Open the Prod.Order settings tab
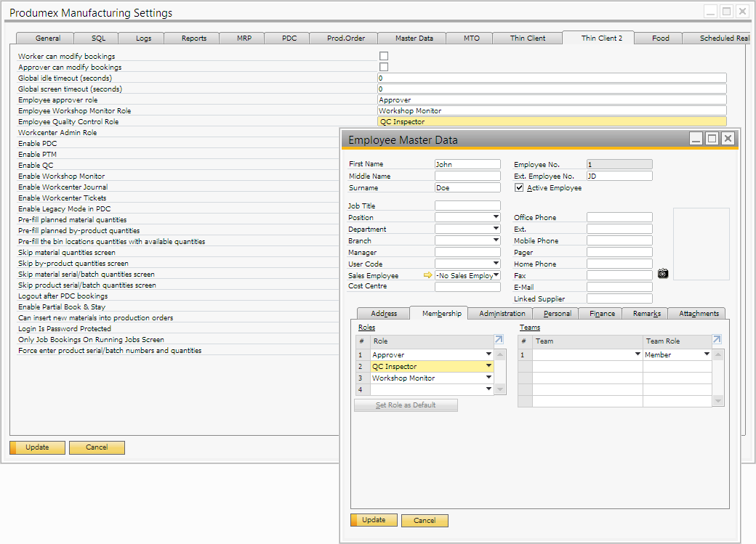Viewport: 756px width, 544px height. tap(346, 38)
